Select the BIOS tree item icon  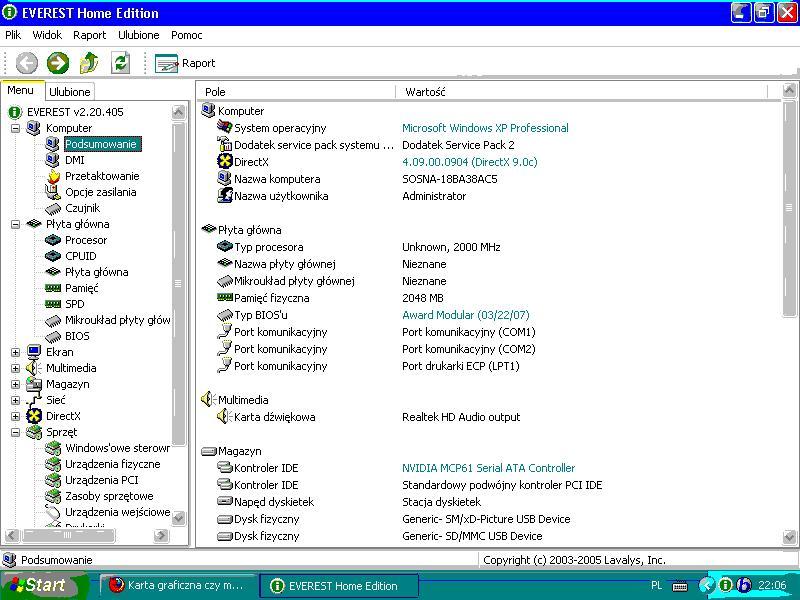pos(53,336)
